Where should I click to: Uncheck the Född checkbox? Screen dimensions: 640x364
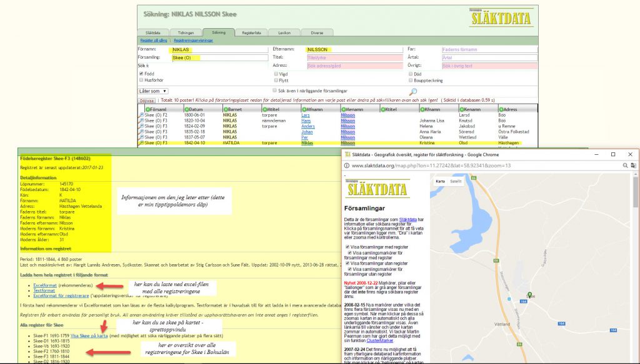[141, 74]
